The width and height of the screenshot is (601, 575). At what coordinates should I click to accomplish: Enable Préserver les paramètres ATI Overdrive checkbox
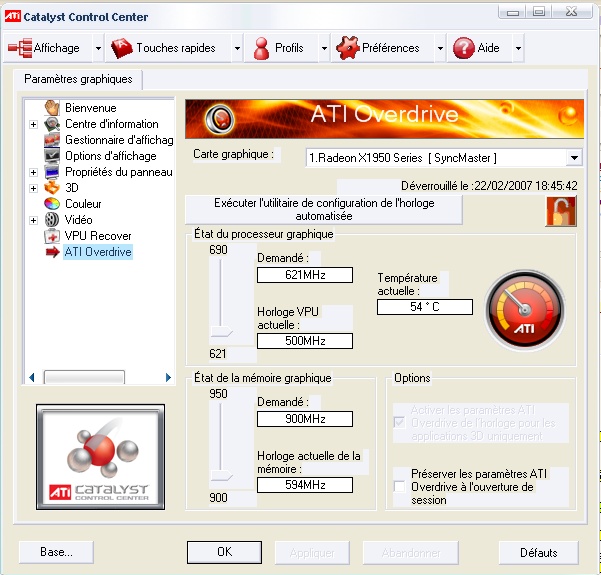coord(399,486)
